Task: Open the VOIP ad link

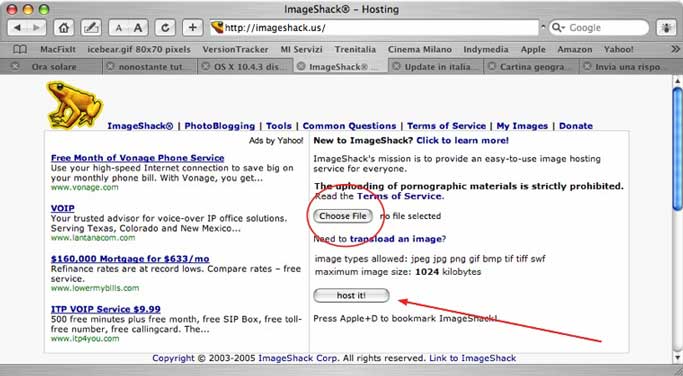Action: pos(63,208)
